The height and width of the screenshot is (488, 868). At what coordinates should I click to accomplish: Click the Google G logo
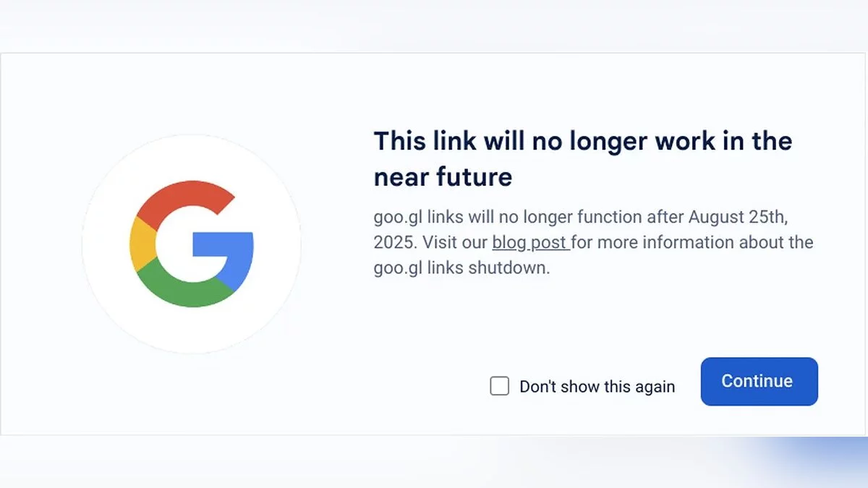[192, 244]
